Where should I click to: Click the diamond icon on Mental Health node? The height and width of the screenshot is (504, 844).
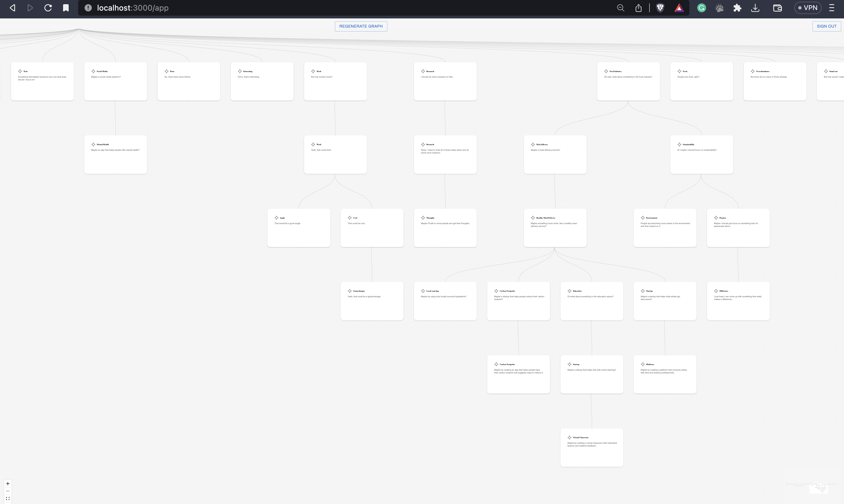(x=93, y=144)
